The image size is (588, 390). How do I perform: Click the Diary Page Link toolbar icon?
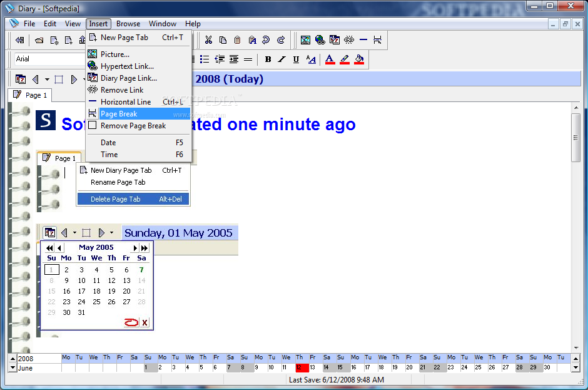[x=335, y=40]
